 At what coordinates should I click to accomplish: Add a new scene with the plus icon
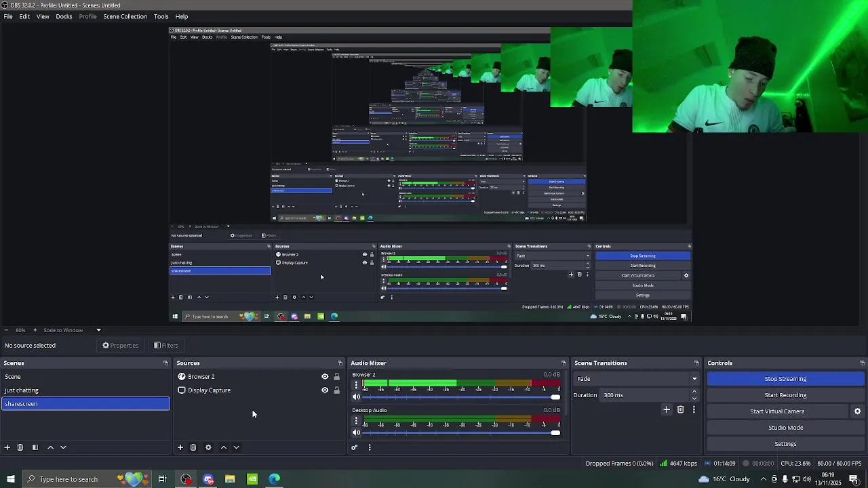pos(7,447)
